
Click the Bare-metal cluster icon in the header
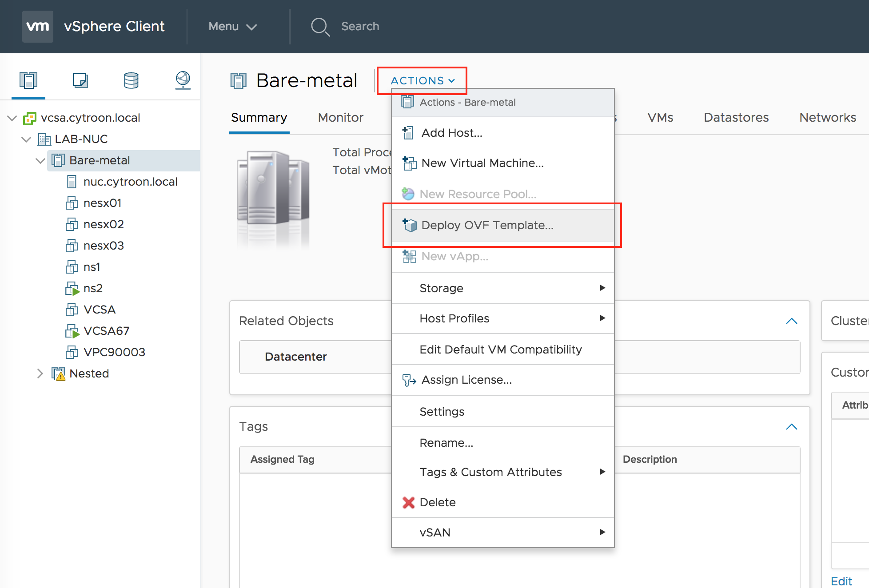pos(238,81)
